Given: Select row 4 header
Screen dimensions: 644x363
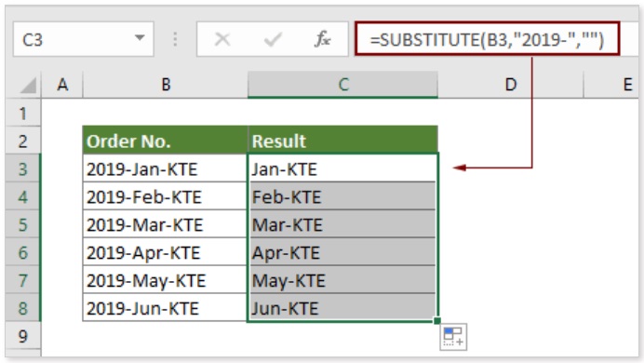Looking at the screenshot, I should 23,196.
